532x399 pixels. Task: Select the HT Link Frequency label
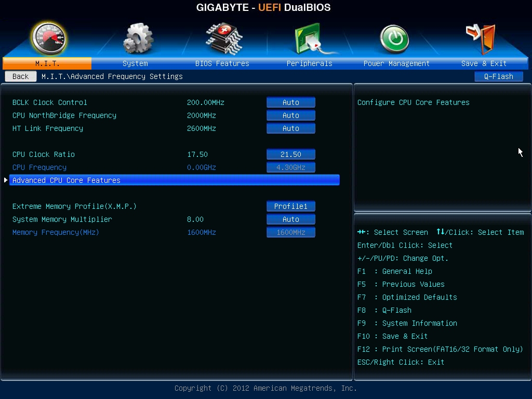[x=47, y=128]
